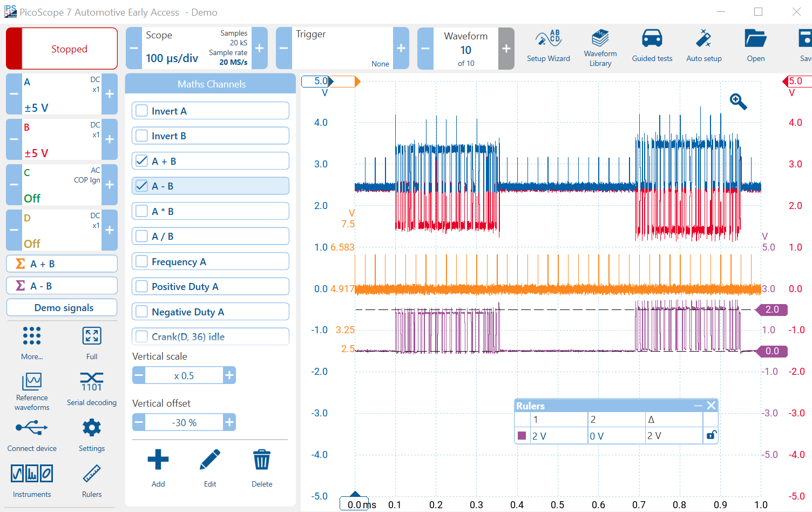Enable Frequency A checkbox
812x512 pixels.
[141, 261]
